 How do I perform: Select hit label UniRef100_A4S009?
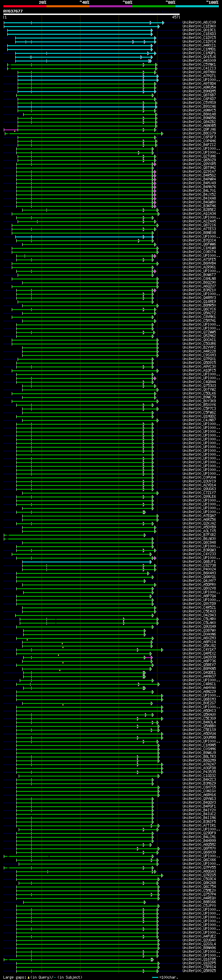coord(199,61)
